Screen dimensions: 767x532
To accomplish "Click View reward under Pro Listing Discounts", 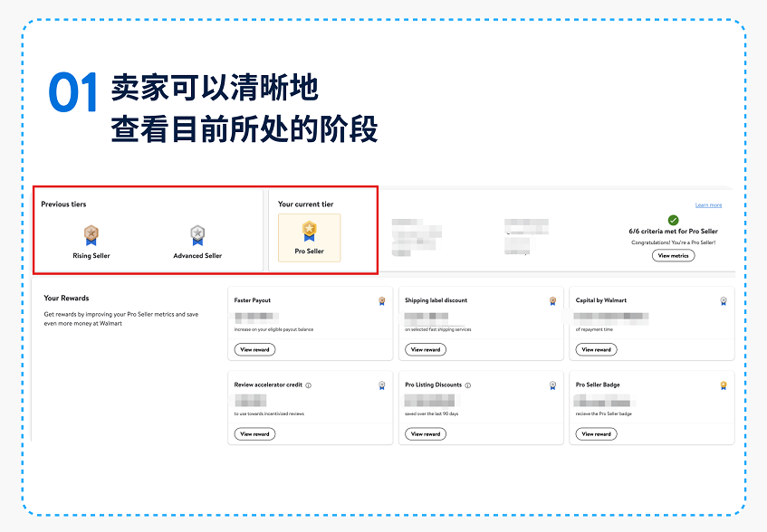I will pos(426,433).
